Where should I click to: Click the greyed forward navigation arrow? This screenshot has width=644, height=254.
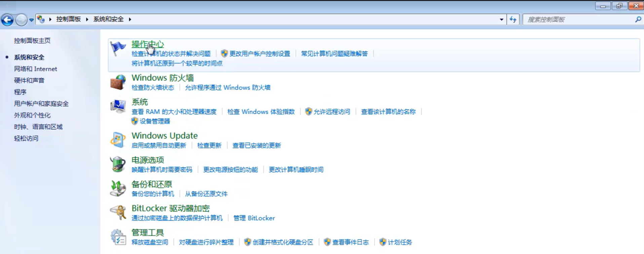(x=21, y=20)
